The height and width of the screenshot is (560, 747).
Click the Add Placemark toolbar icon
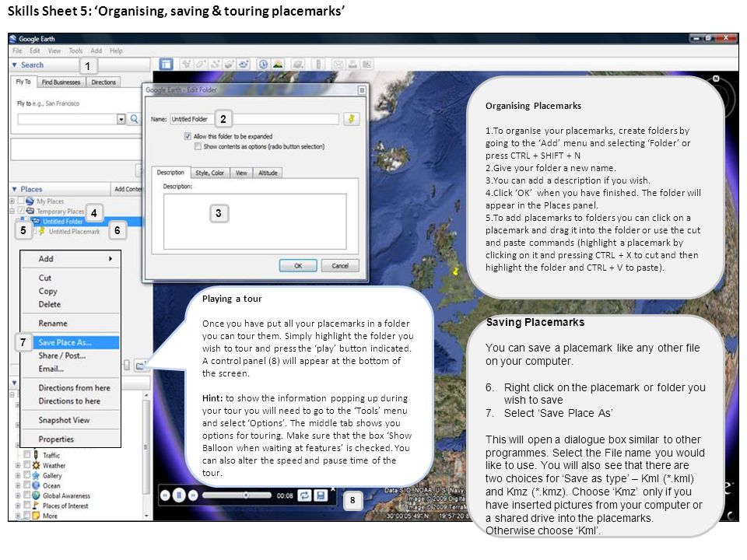click(187, 65)
